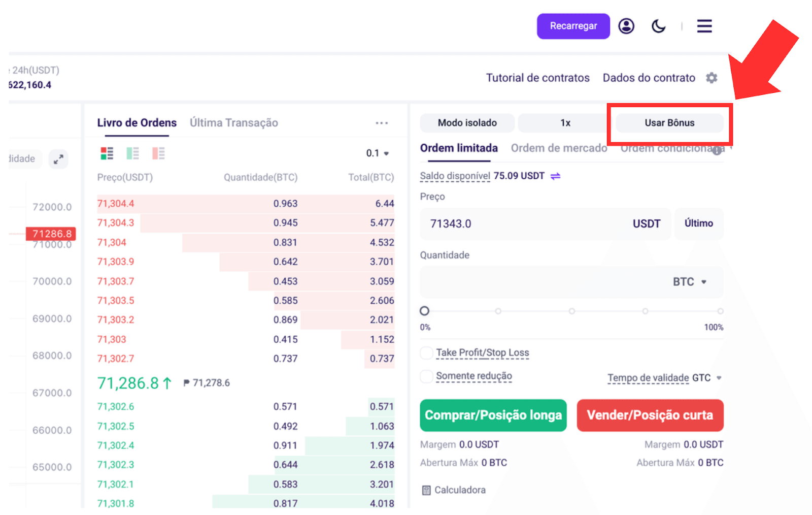Enable Take Profit/Stop Loss checkbox

point(427,353)
